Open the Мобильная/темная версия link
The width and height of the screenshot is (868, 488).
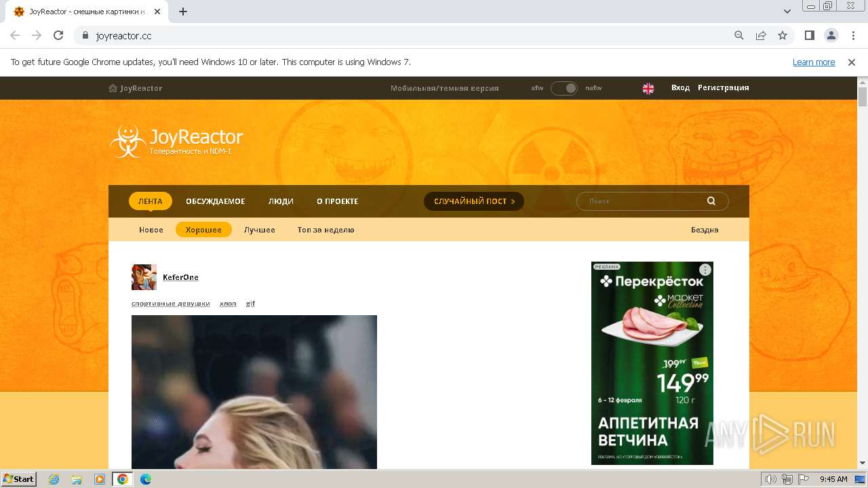coord(444,88)
